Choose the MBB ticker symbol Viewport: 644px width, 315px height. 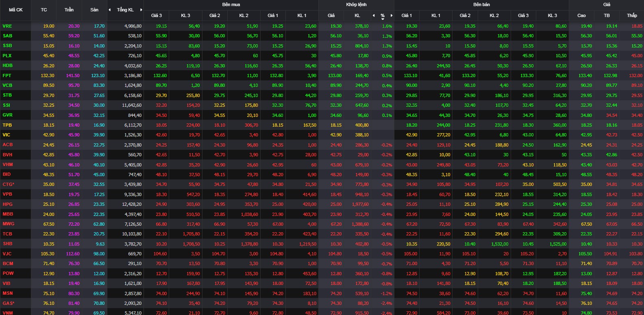(x=8, y=214)
